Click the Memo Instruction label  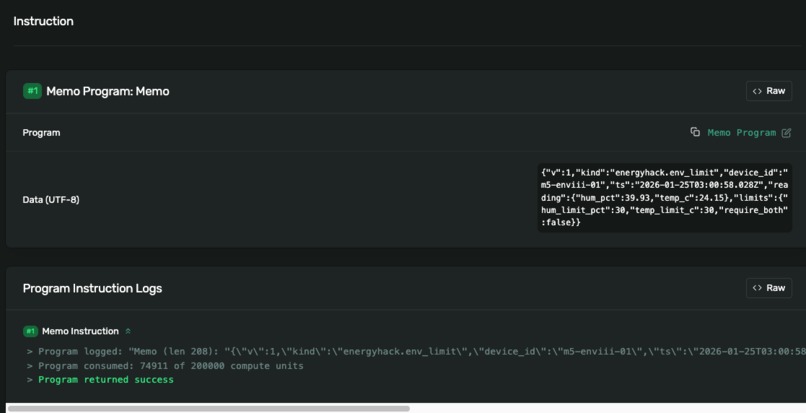pos(80,331)
